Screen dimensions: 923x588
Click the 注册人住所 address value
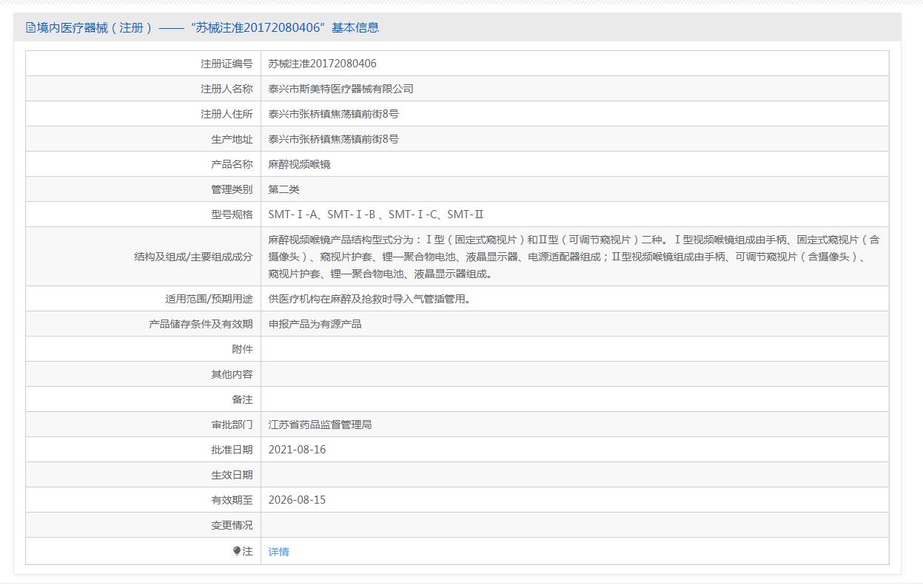tap(333, 114)
